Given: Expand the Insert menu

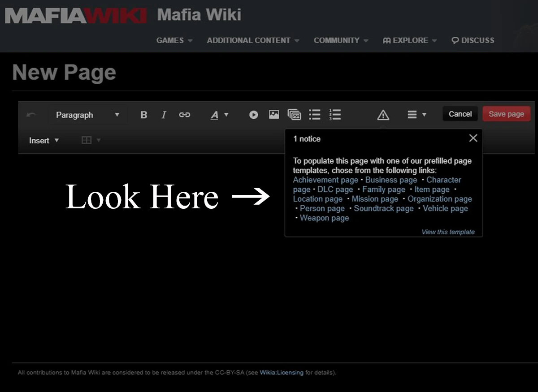Looking at the screenshot, I should [x=44, y=140].
